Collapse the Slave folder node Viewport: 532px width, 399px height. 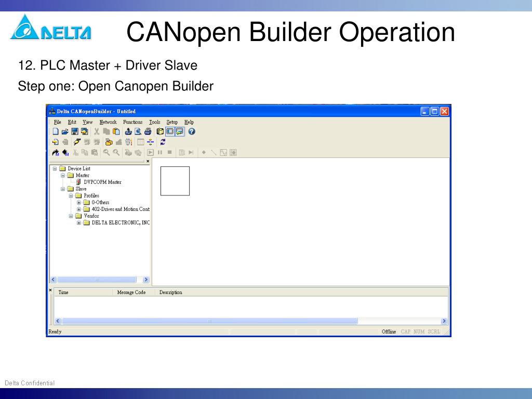click(x=63, y=189)
